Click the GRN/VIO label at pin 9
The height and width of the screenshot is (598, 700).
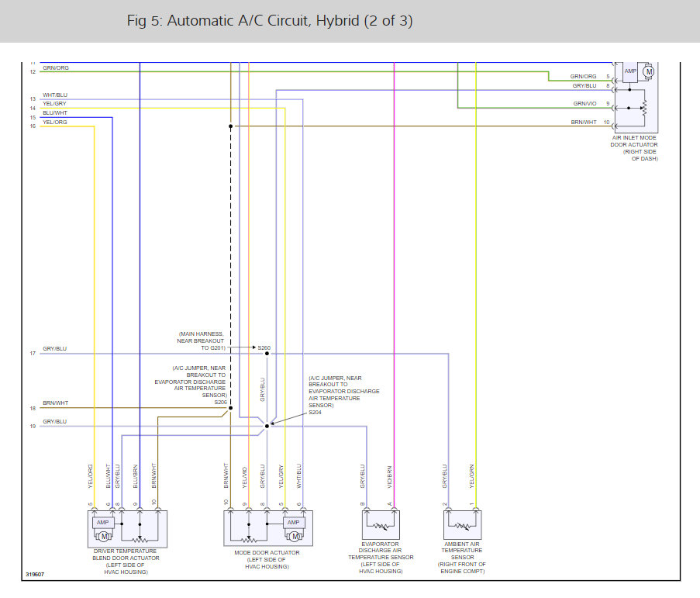[x=584, y=104]
